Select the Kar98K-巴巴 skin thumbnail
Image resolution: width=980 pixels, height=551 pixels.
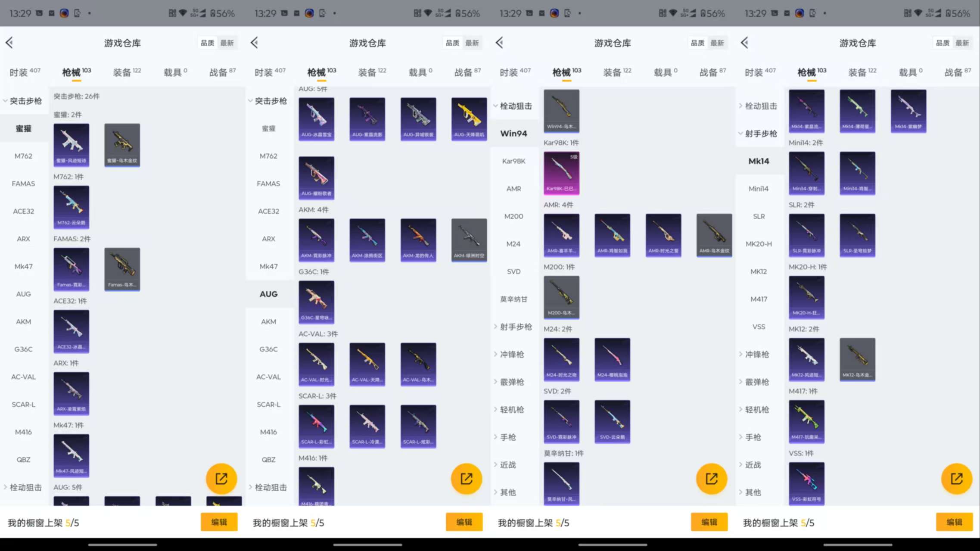point(561,173)
